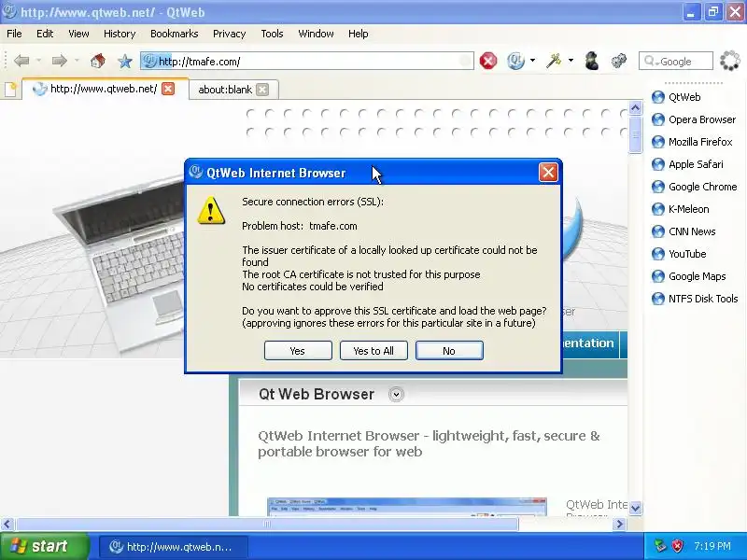
Task: Click the network tray icon
Action: click(660, 546)
